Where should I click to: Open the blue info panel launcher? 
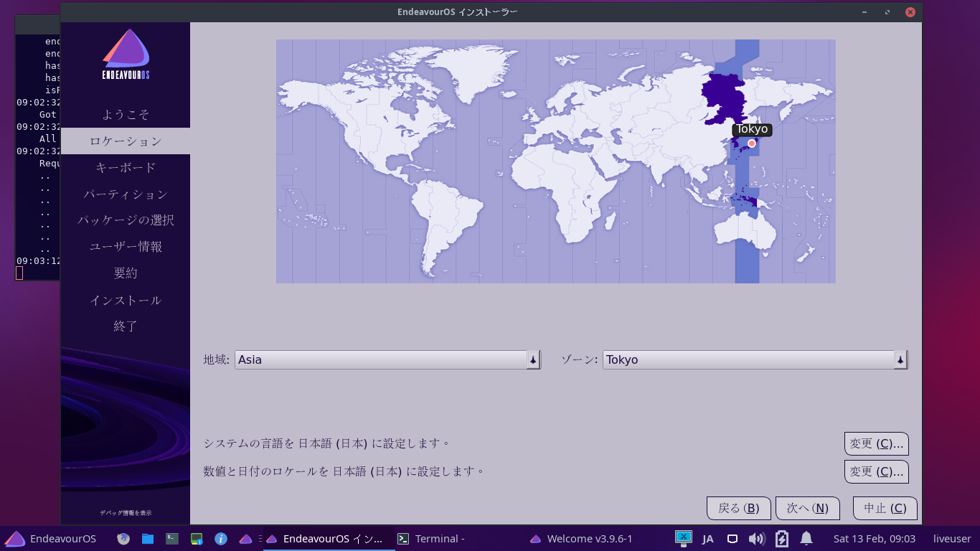tap(221, 539)
